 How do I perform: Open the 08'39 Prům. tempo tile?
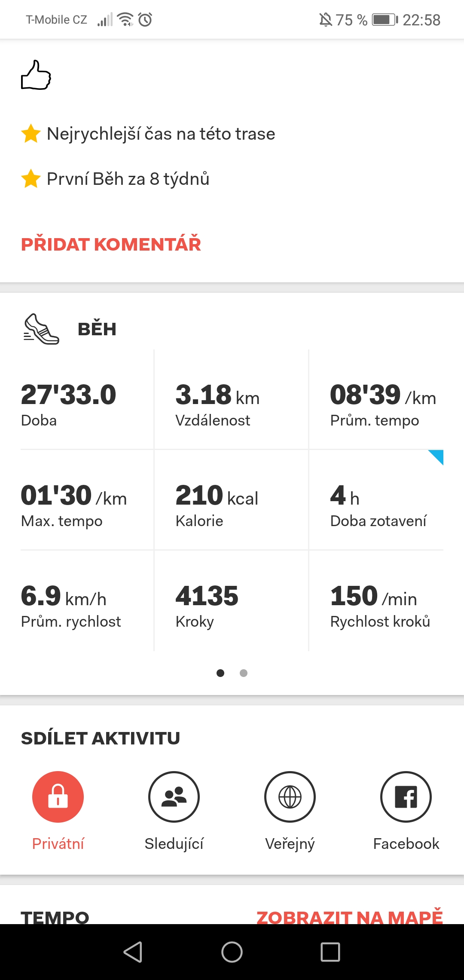coord(376,400)
